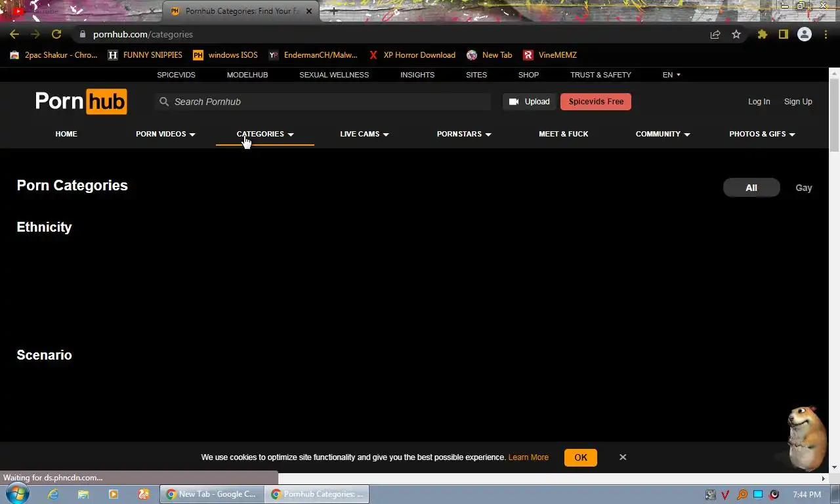840x504 pixels.
Task: Expand the Categories menu arrow
Action: click(x=291, y=135)
